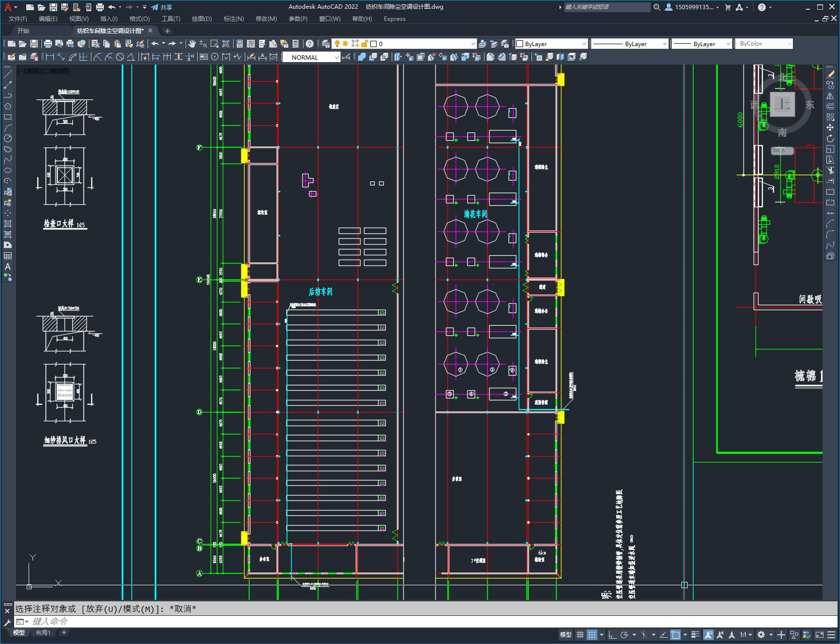Open the color control ByLayer dropdown
This screenshot has width=840, height=644.
551,44
